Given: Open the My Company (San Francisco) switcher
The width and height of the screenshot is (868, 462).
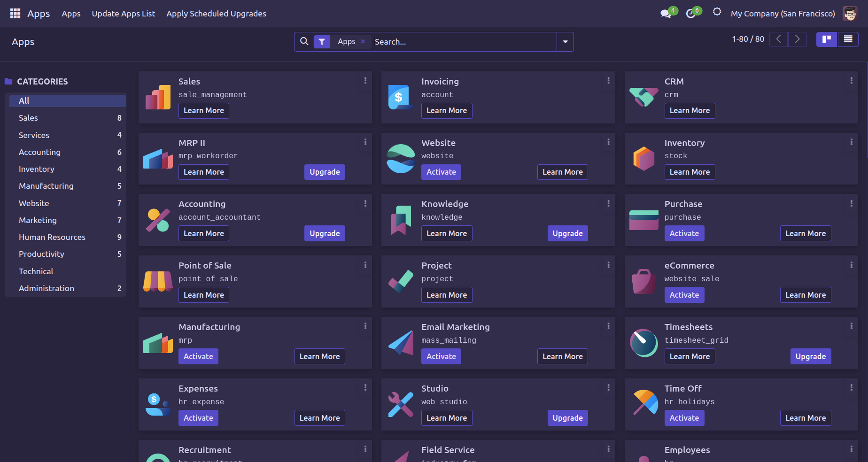Looking at the screenshot, I should point(783,14).
